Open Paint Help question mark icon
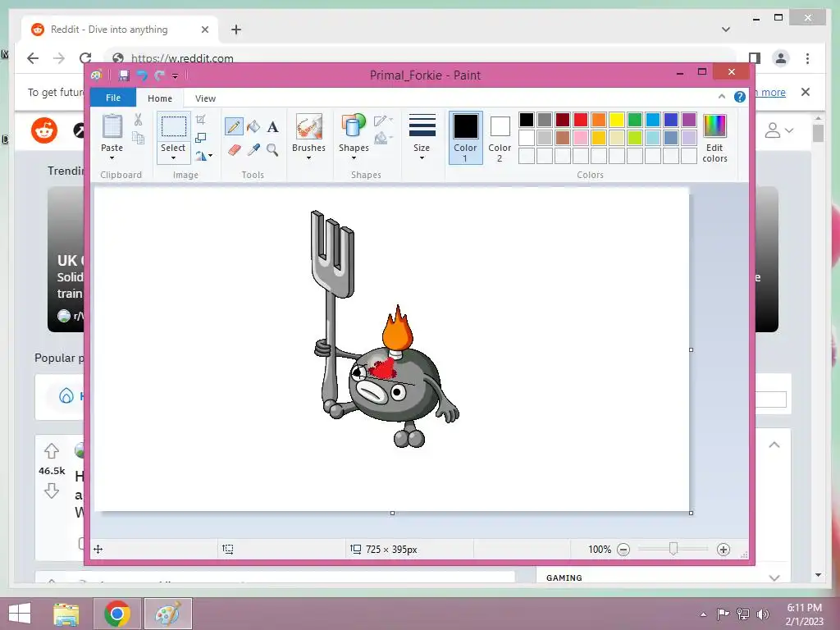This screenshot has height=630, width=840. [x=740, y=97]
